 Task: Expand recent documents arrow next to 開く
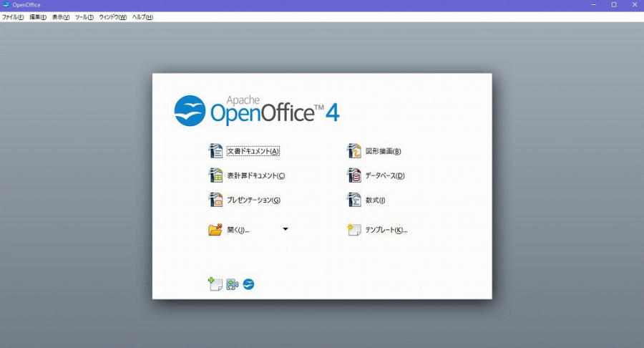point(286,229)
